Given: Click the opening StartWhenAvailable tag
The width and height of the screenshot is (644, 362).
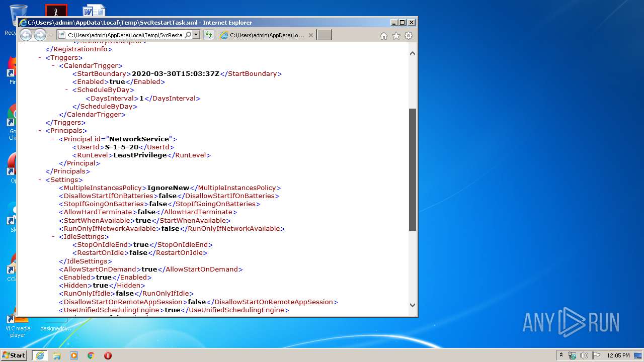Looking at the screenshot, I should [x=97, y=220].
